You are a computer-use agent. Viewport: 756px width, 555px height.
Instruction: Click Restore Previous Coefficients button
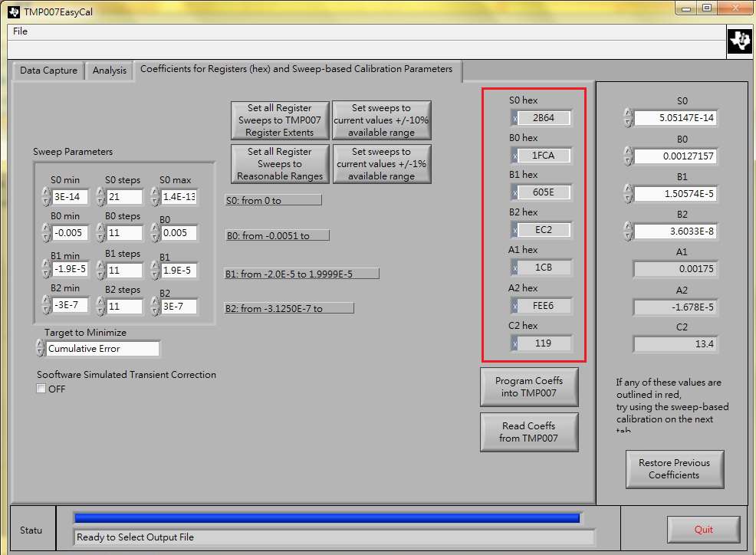click(675, 469)
